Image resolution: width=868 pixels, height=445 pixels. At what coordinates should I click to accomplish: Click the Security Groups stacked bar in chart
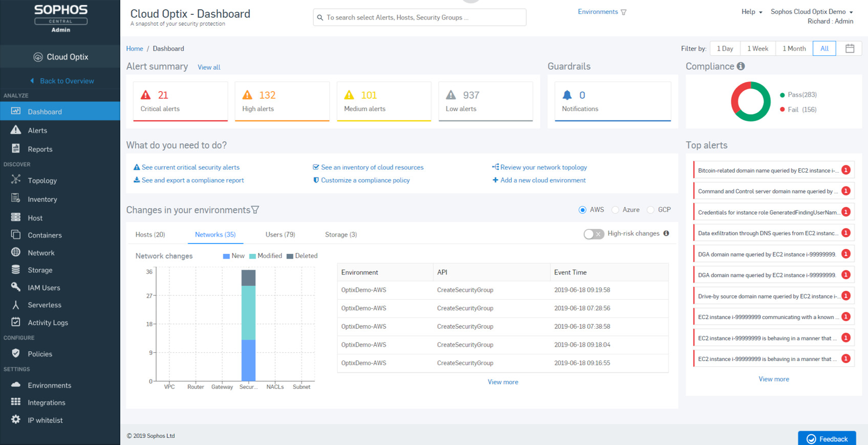pyautogui.click(x=248, y=325)
